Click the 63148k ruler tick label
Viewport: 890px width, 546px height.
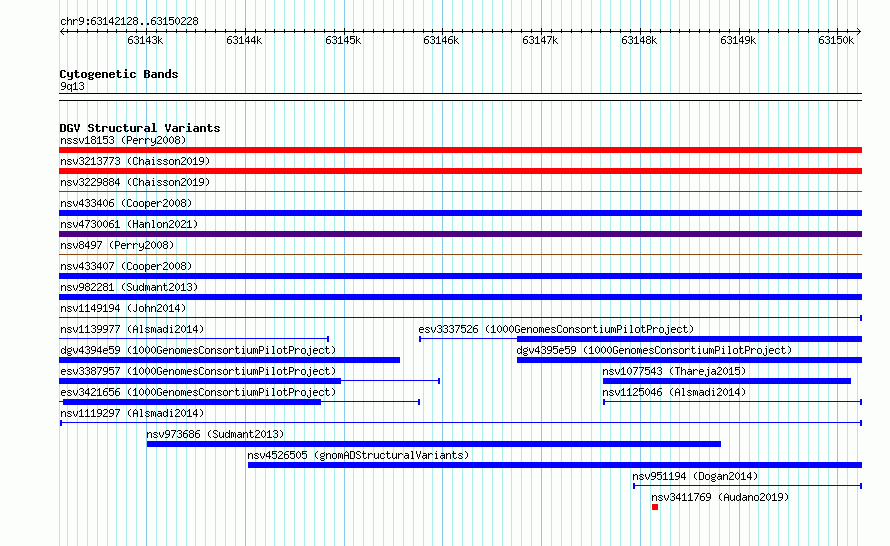pos(639,40)
